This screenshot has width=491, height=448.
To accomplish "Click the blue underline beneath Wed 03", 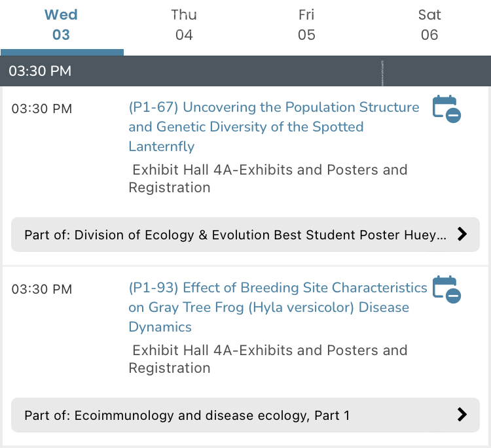I will point(62,52).
